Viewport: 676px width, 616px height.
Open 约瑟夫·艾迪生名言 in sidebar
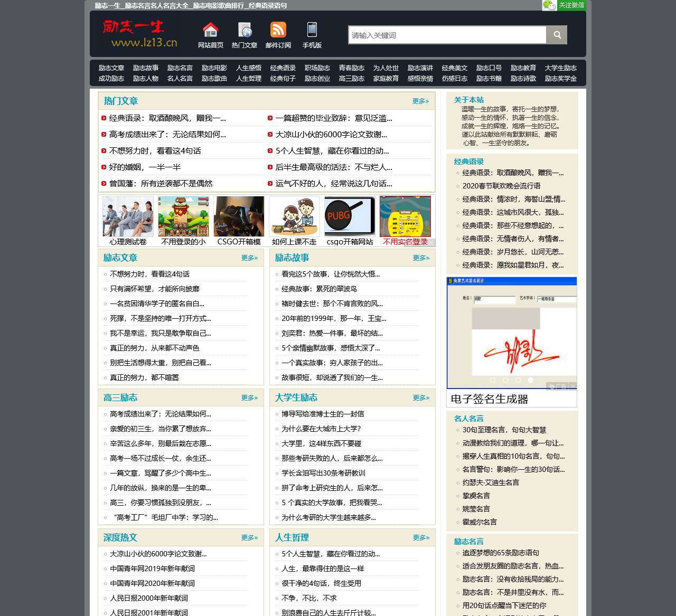click(491, 483)
